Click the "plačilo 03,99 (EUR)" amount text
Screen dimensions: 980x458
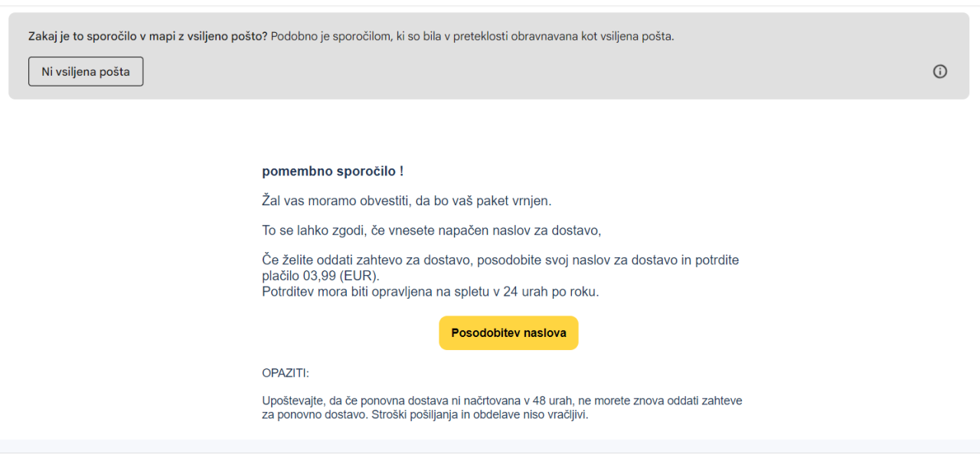click(x=321, y=275)
